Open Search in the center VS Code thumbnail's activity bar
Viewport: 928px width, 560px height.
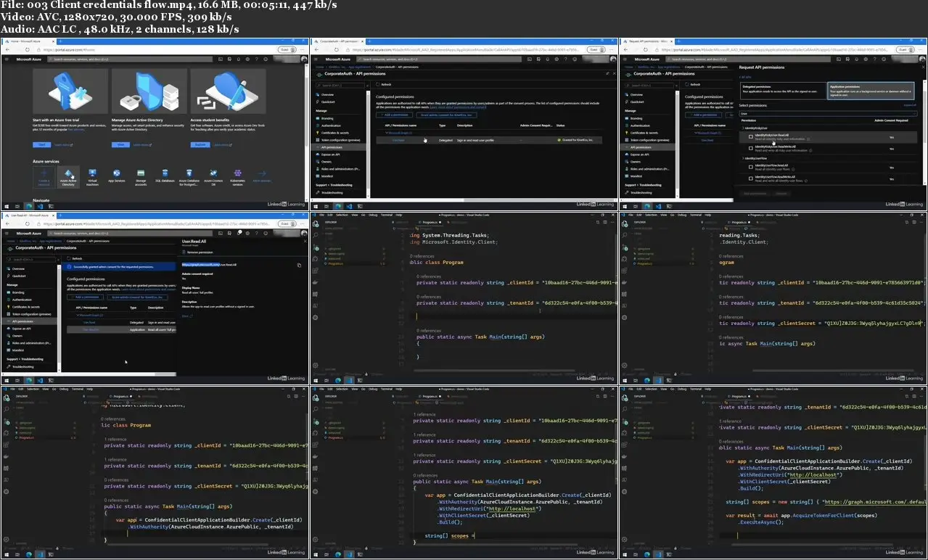coord(316,236)
